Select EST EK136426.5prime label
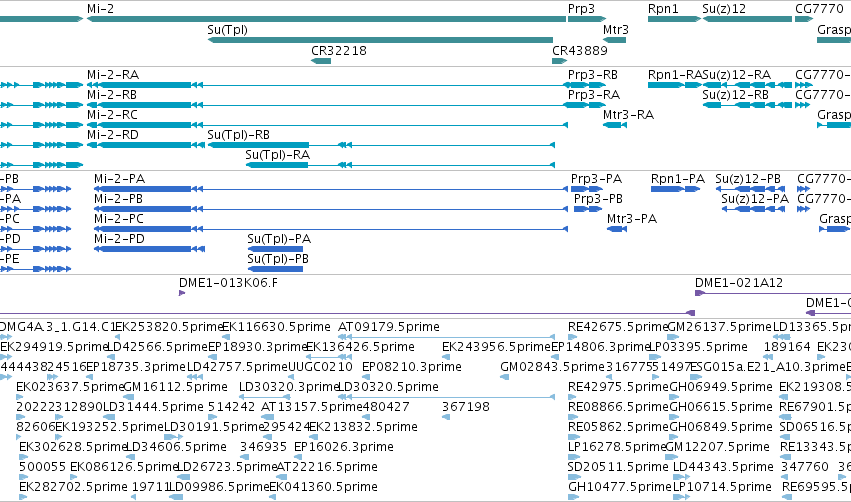Screen dimensions: 851x502 click(360, 347)
